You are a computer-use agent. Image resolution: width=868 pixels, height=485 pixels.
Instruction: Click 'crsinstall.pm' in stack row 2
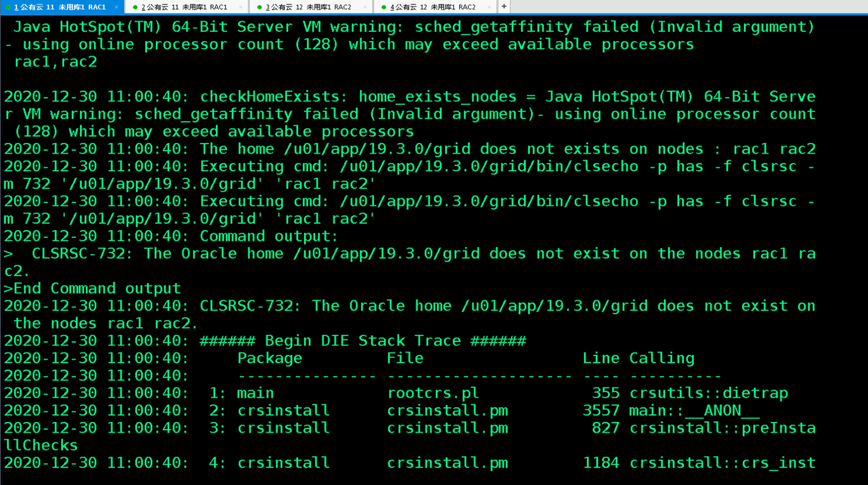[448, 411]
